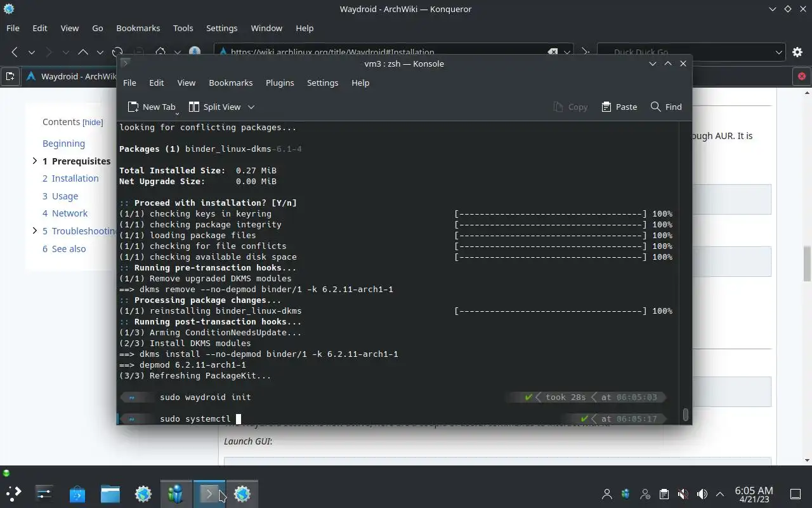Open Prerequisites contents link
Image resolution: width=812 pixels, height=508 pixels.
point(77,161)
